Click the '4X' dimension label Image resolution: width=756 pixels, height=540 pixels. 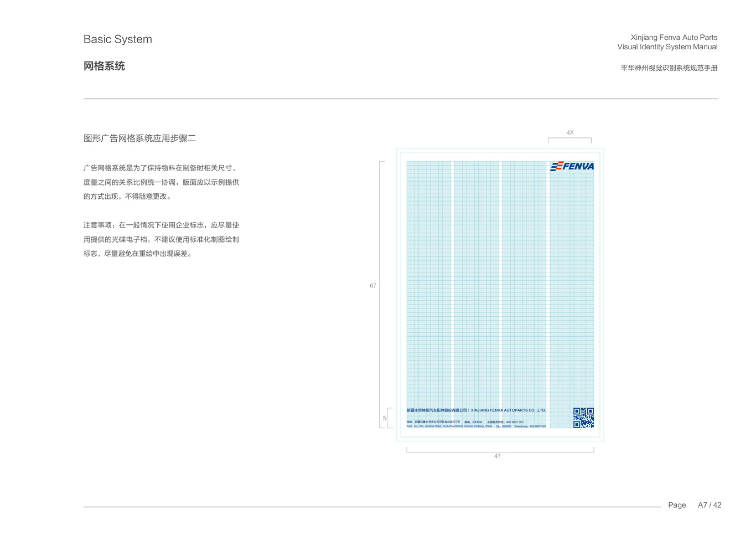pyautogui.click(x=570, y=133)
